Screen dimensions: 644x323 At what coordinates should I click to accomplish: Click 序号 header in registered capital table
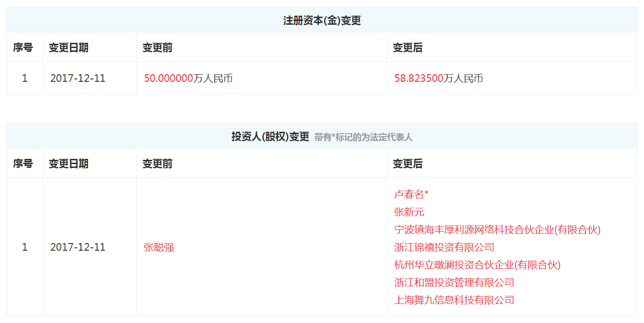(23, 48)
